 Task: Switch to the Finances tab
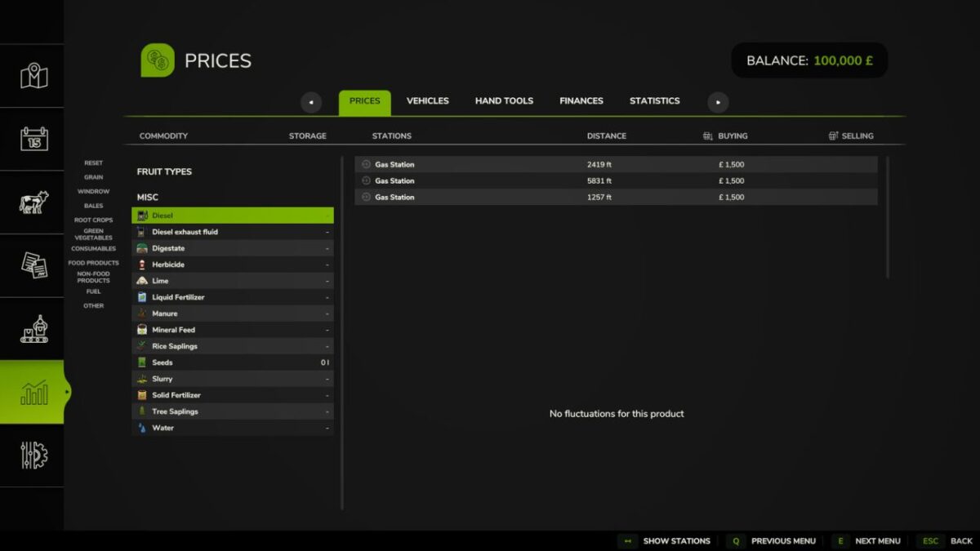[x=581, y=101]
